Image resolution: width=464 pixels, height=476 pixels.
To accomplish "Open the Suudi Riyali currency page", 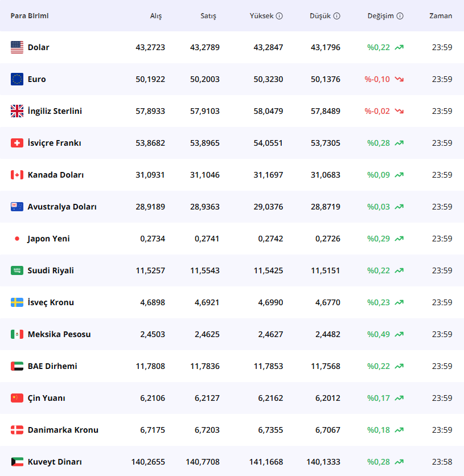I will [x=51, y=270].
